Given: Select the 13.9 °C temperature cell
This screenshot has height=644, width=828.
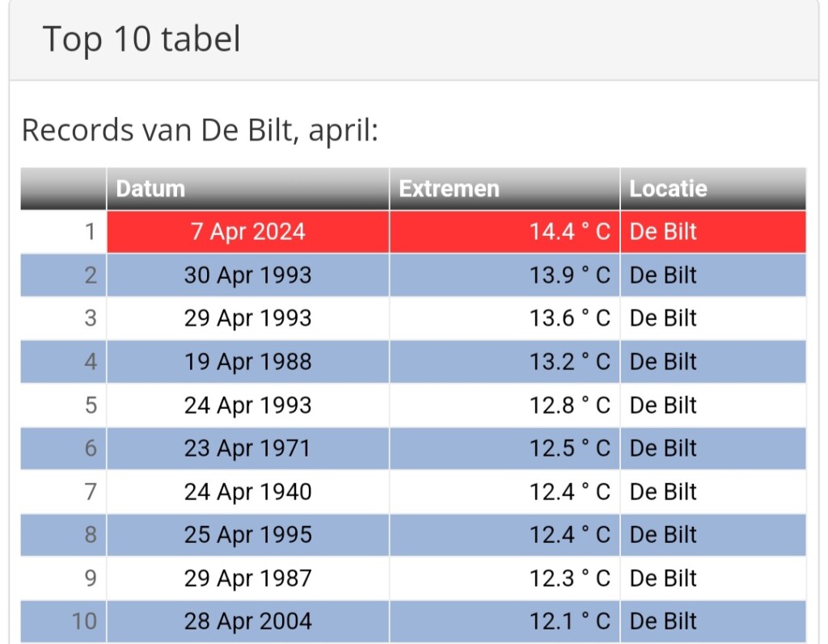Looking at the screenshot, I should pyautogui.click(x=505, y=276).
